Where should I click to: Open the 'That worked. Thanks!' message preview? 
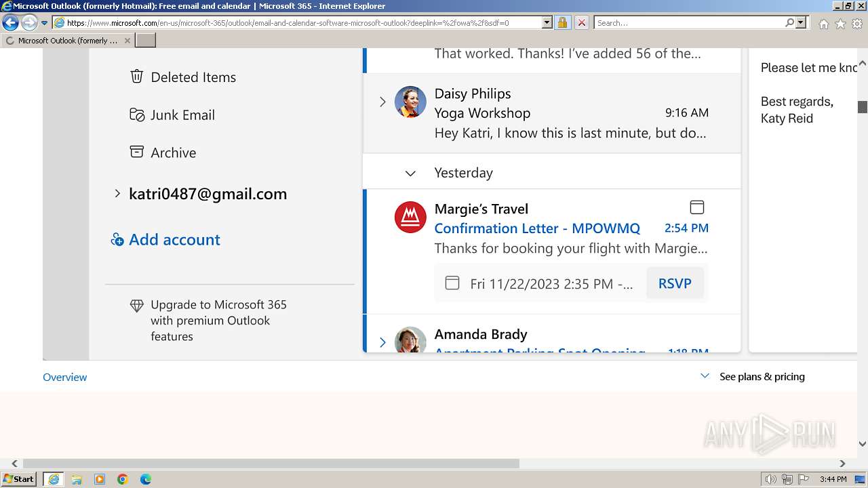click(x=568, y=54)
